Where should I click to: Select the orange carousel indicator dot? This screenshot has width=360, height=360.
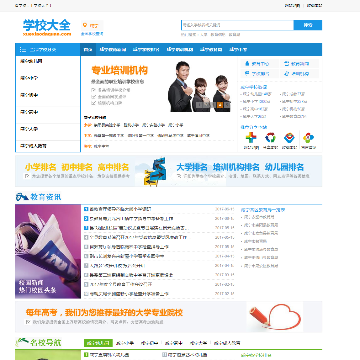(220, 105)
